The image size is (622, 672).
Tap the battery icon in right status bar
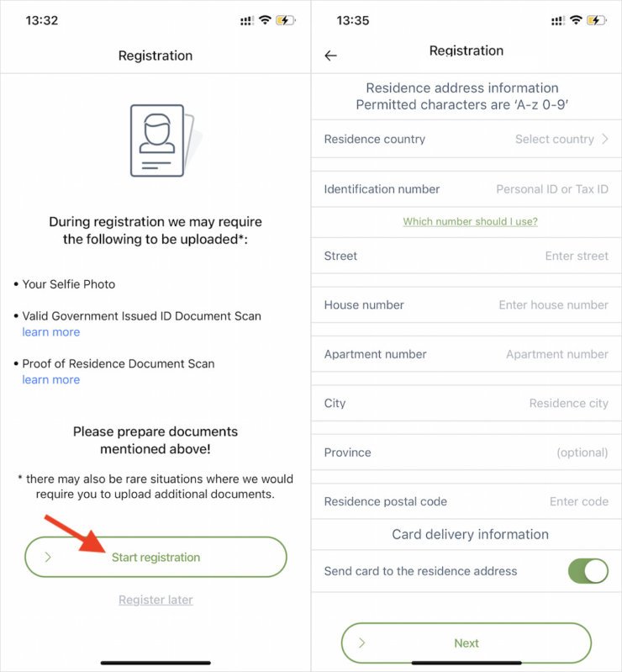tap(597, 20)
